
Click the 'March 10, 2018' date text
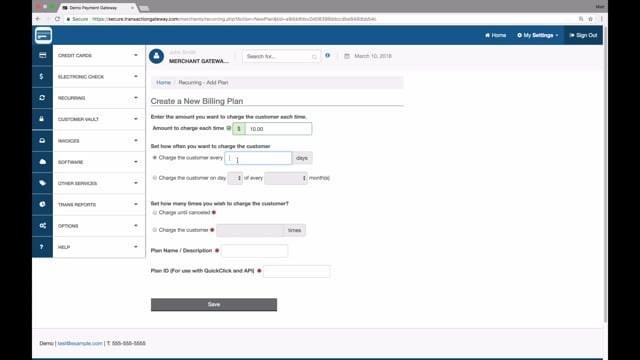tap(373, 56)
